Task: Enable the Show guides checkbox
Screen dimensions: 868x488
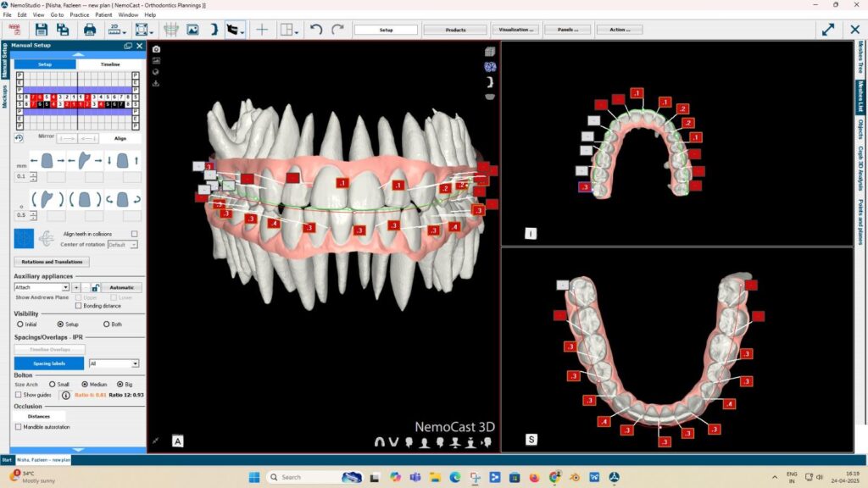Action: point(19,395)
